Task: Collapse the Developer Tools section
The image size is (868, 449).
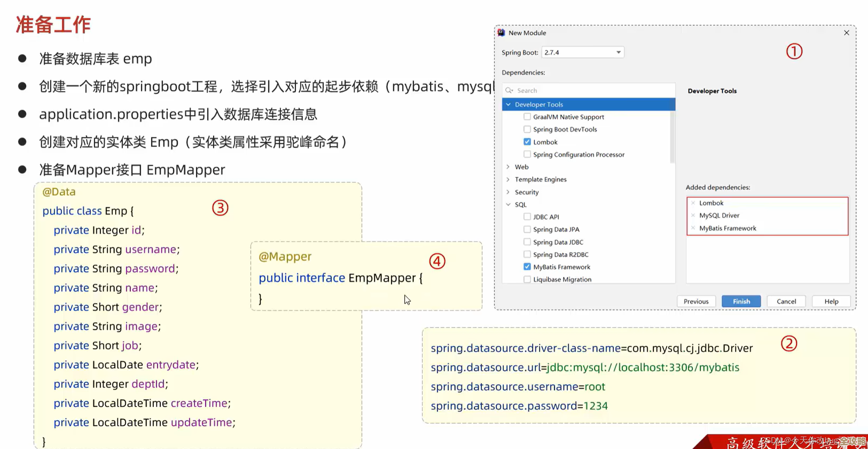Action: [508, 104]
